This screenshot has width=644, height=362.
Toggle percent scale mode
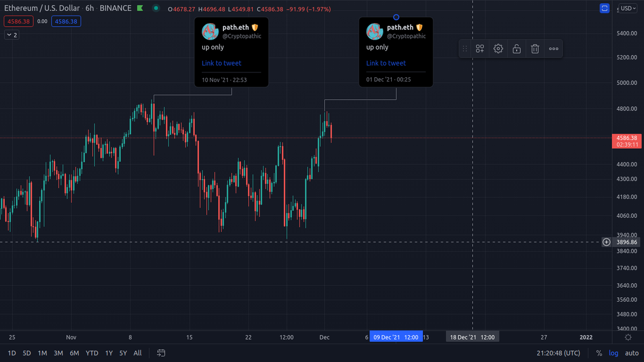pyautogui.click(x=599, y=353)
